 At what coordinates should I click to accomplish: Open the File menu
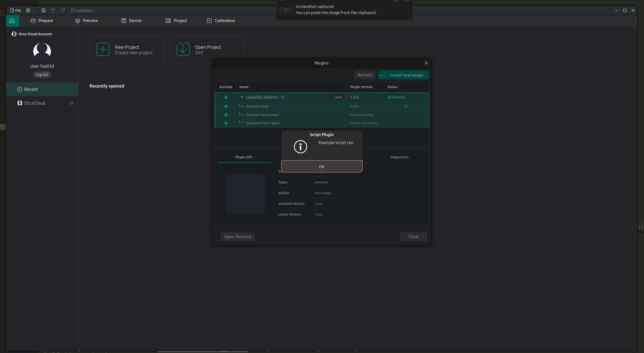(16, 10)
